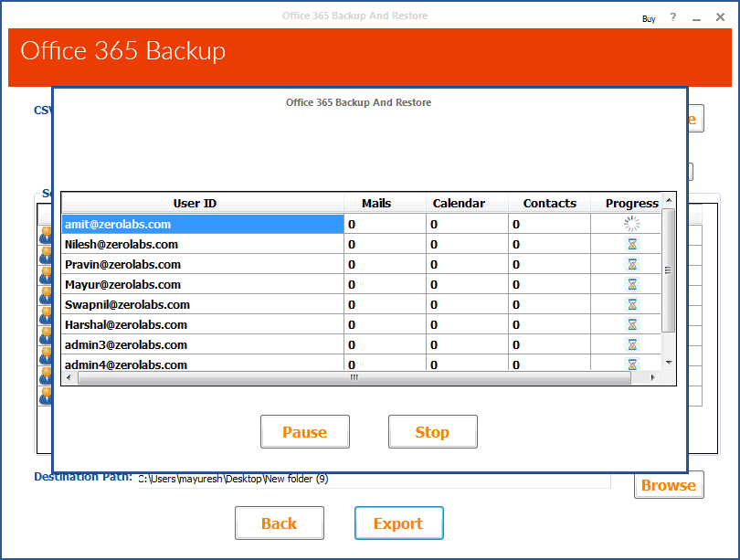Click the table's vertical scrollbar up arrow
740x560 pixels.
[668, 200]
